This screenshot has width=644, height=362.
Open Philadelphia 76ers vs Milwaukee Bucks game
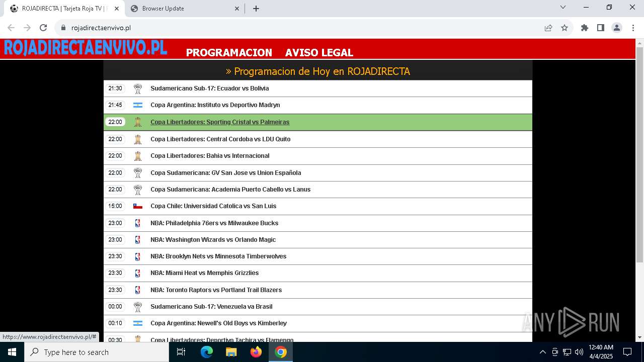(x=214, y=223)
